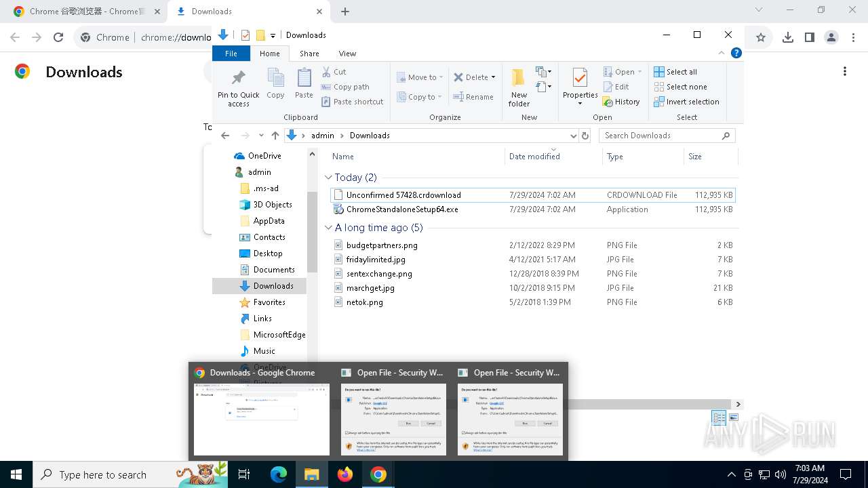Image resolution: width=868 pixels, height=488 pixels.
Task: Select Desktop in navigation pane
Action: [268, 253]
